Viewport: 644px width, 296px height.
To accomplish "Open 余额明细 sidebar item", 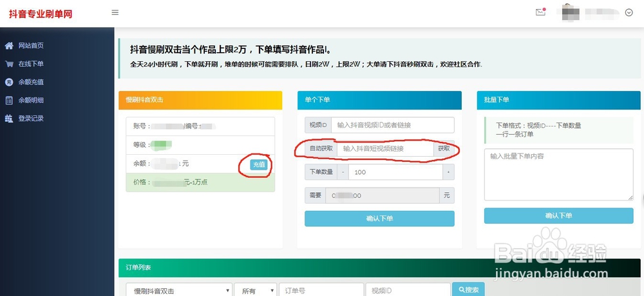I will [x=31, y=100].
